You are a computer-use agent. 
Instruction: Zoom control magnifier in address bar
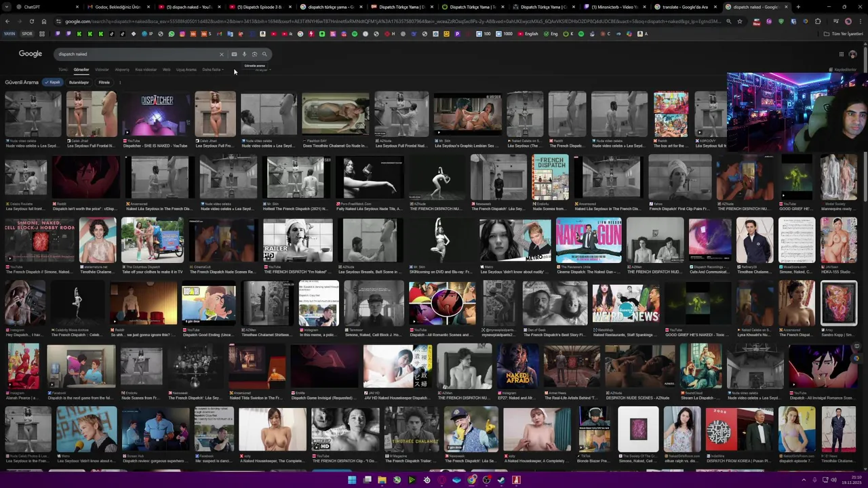coord(728,21)
